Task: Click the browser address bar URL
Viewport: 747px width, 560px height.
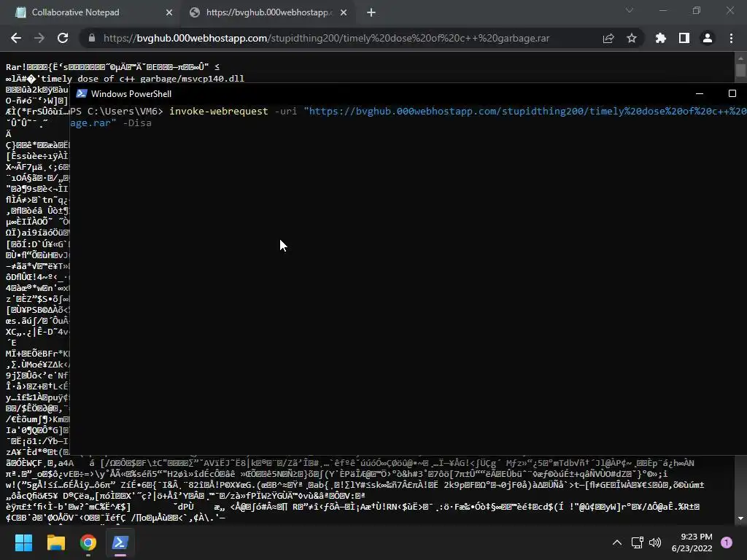Action: (x=326, y=38)
